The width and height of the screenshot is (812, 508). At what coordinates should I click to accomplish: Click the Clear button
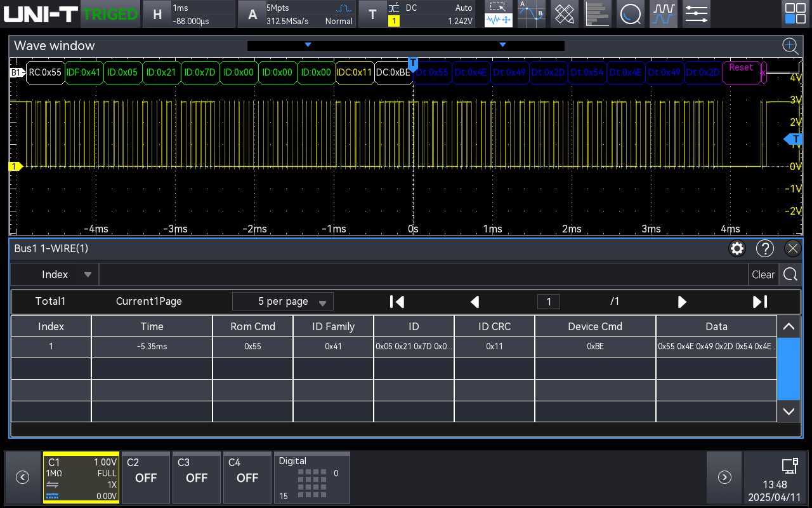point(763,274)
